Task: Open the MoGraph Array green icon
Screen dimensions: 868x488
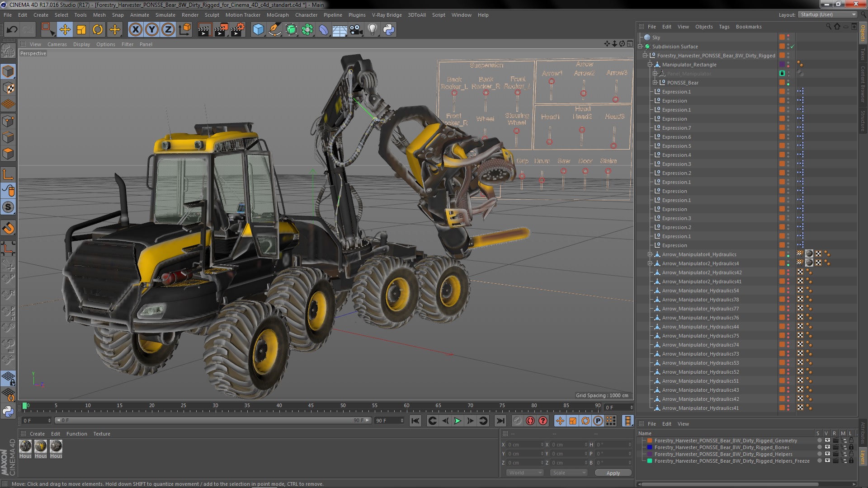Action: tap(307, 30)
